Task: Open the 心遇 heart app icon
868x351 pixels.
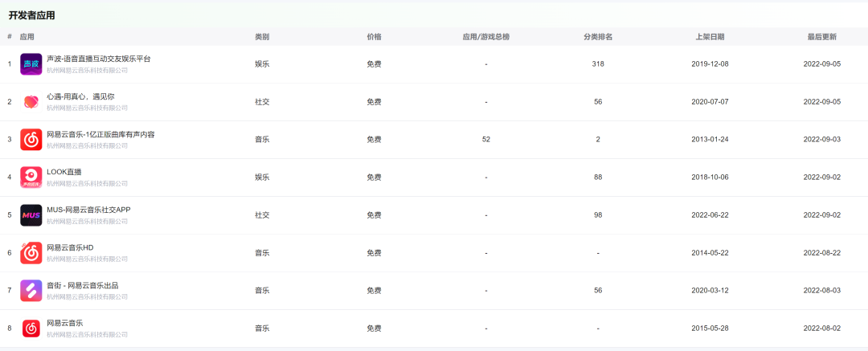Action: pyautogui.click(x=31, y=102)
